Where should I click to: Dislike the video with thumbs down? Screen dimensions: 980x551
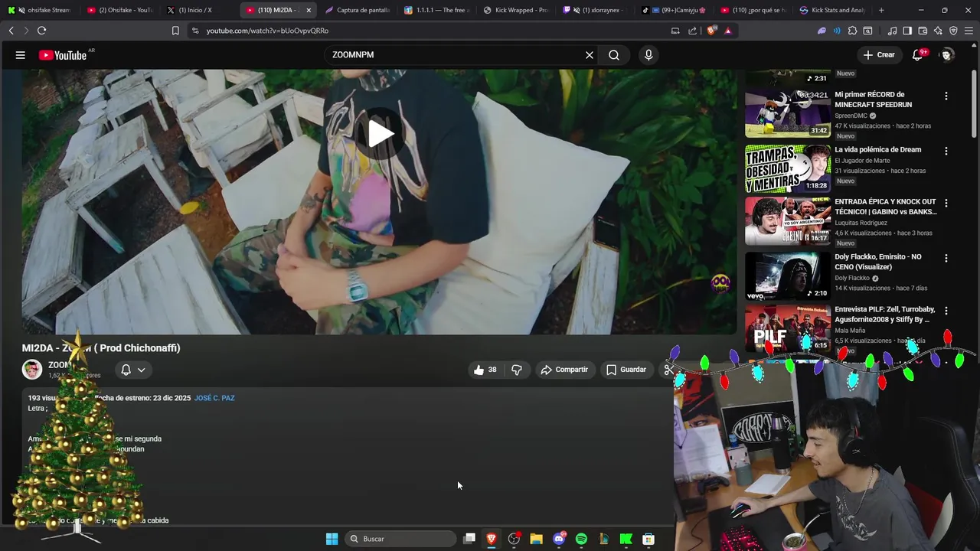click(517, 370)
